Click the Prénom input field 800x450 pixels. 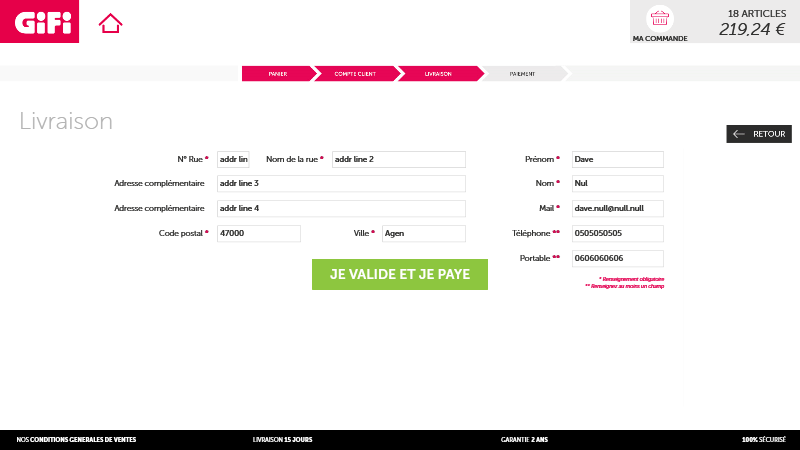click(x=617, y=159)
